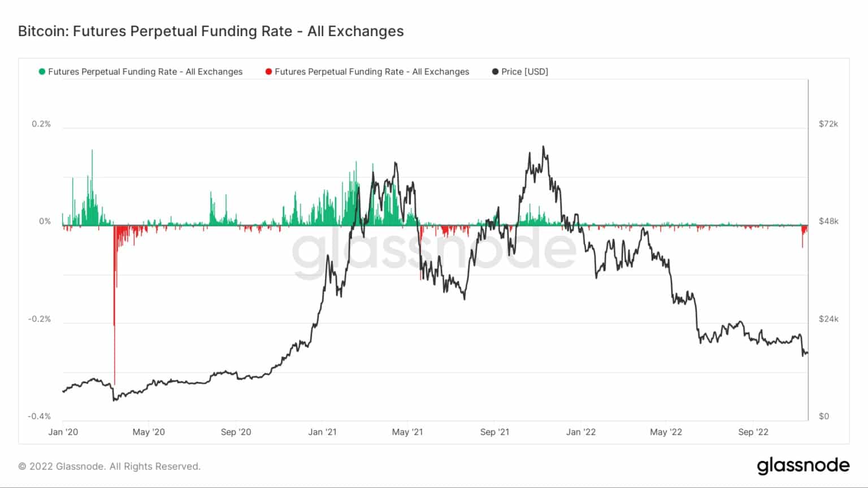Select the Jan '21 x-axis marker
868x488 pixels.
(322, 432)
